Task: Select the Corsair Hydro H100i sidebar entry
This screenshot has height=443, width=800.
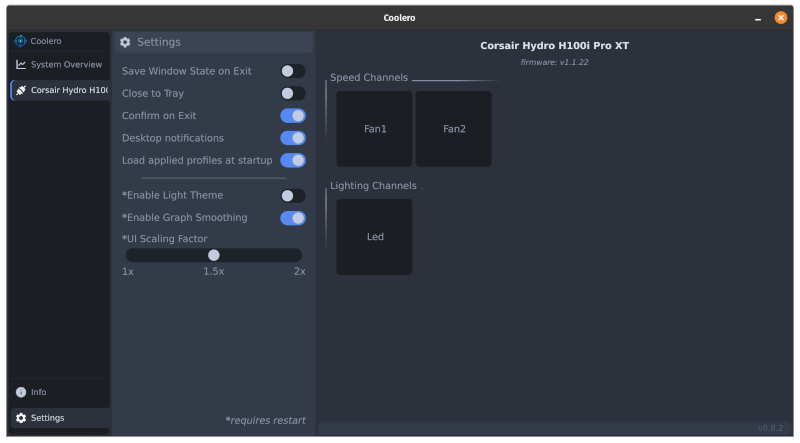Action: click(60, 90)
